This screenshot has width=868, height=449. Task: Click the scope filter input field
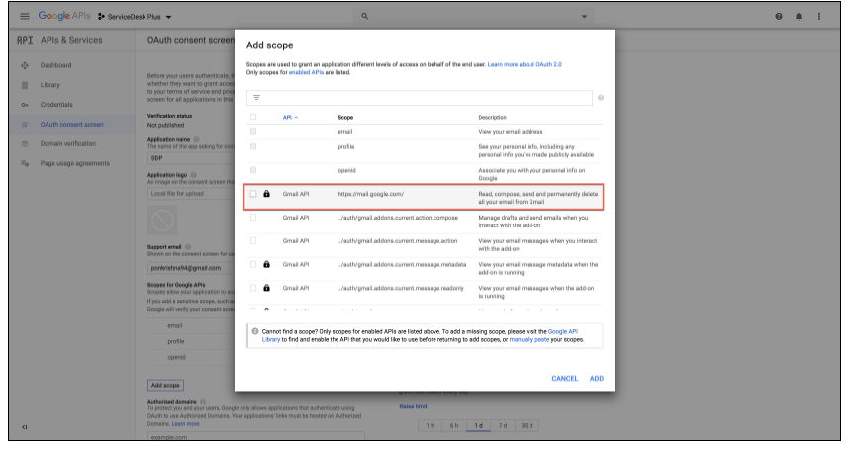point(426,97)
